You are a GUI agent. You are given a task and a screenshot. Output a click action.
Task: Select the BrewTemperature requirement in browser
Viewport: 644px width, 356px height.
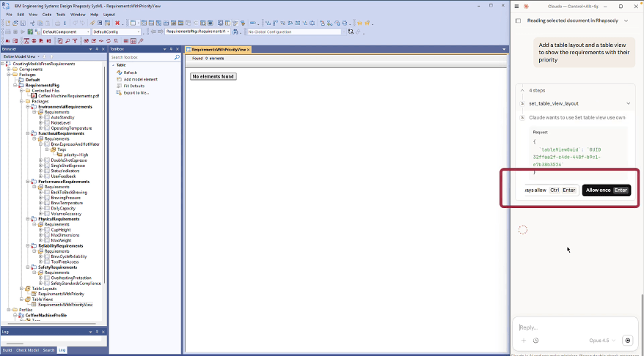67,203
